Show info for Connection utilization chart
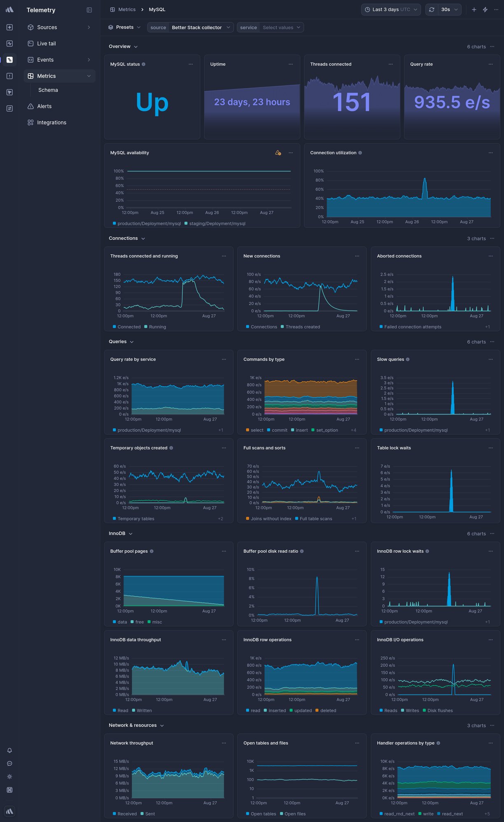 pos(360,153)
